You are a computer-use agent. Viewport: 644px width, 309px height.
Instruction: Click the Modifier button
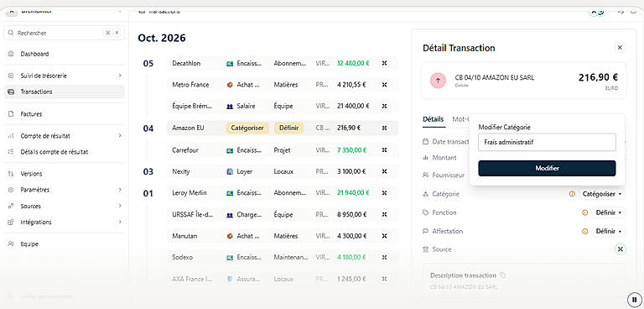coord(547,168)
